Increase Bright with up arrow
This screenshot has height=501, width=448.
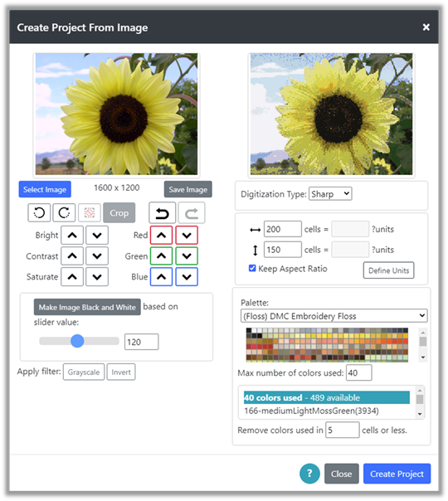coord(72,236)
